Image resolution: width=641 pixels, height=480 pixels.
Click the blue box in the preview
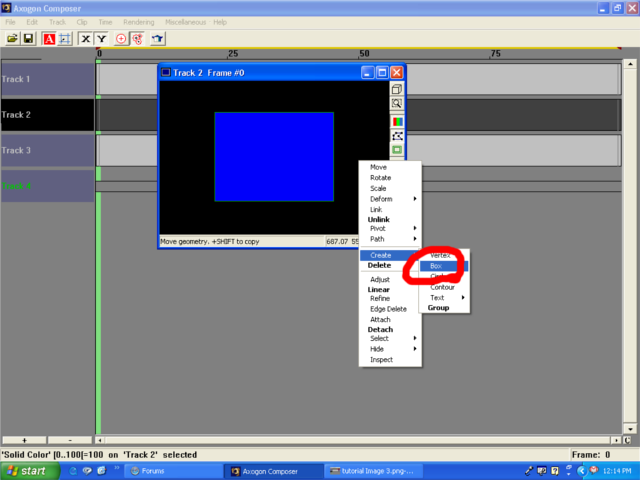click(274, 157)
